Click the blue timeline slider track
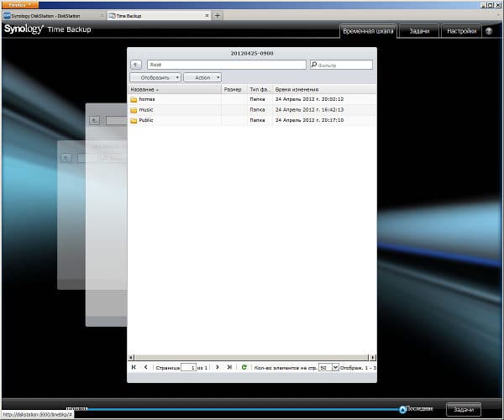The width and height of the screenshot is (504, 420). [243, 409]
